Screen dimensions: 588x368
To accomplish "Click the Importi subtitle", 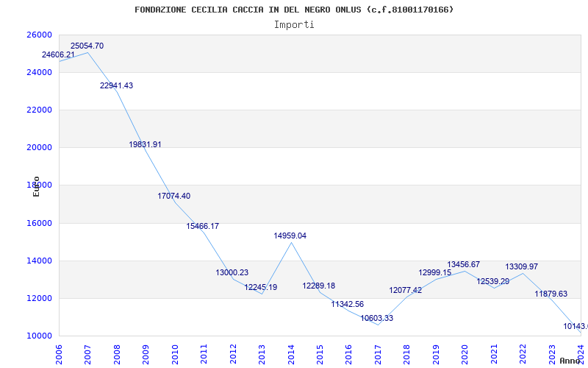I will coord(294,25).
